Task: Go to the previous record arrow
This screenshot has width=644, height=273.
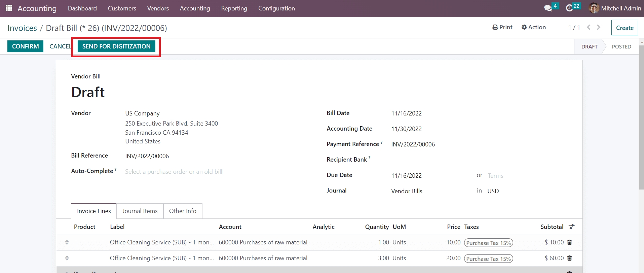Action: point(589,27)
